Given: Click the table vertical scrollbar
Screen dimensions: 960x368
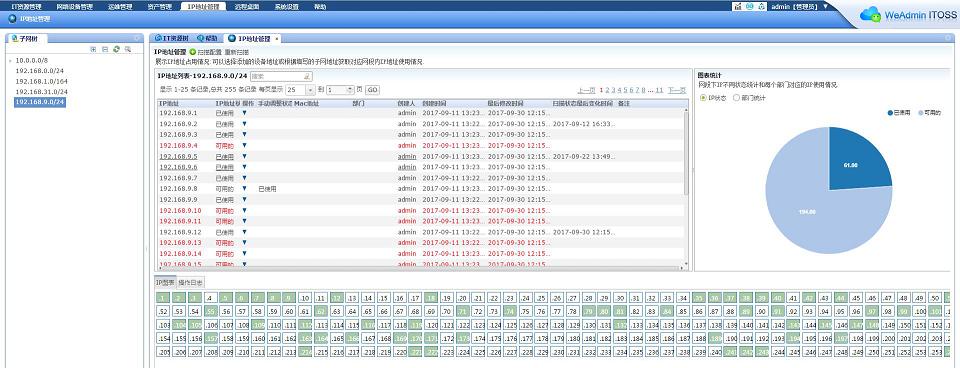Looking at the screenshot, I should coord(686,153).
